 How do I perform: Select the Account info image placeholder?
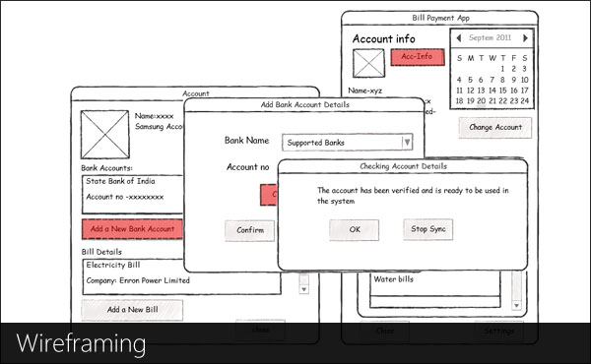(368, 63)
